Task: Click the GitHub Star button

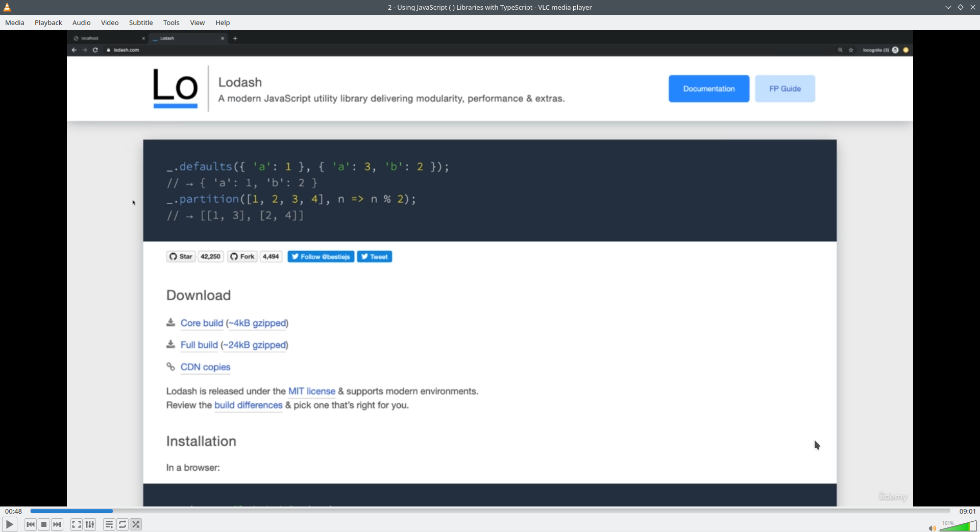Action: (x=181, y=257)
